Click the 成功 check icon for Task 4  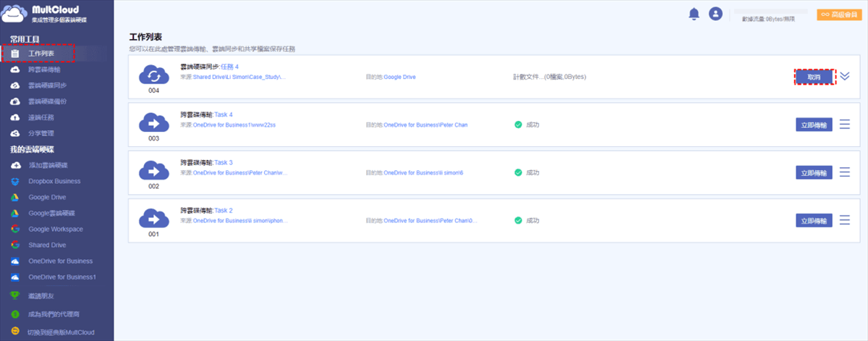pyautogui.click(x=518, y=125)
